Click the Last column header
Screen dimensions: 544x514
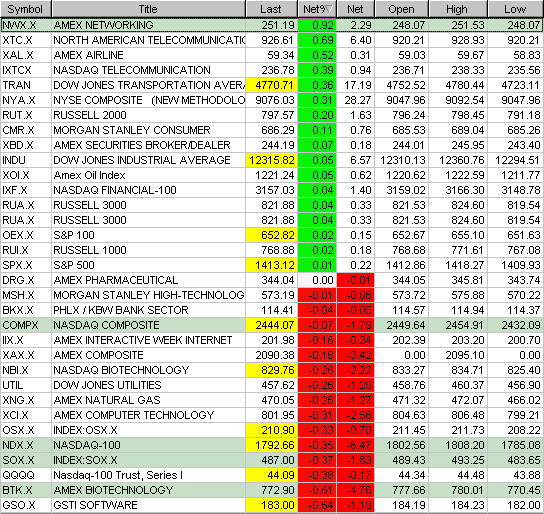coord(271,9)
